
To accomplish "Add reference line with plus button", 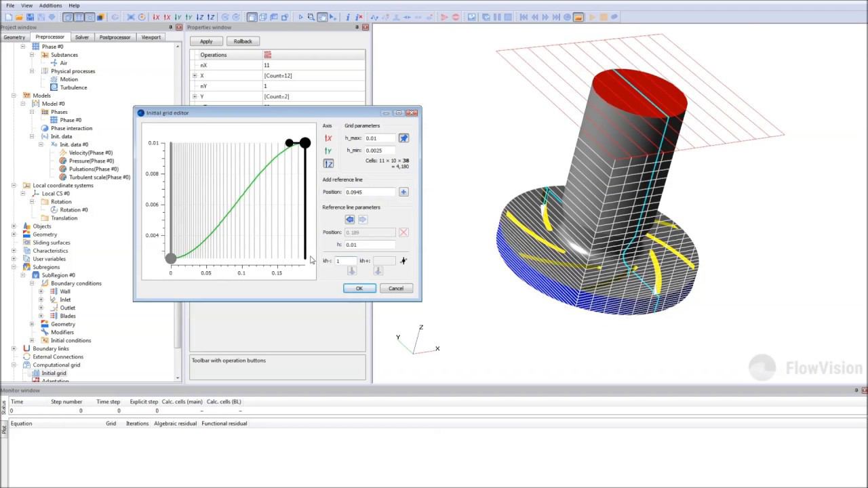I will (x=403, y=192).
